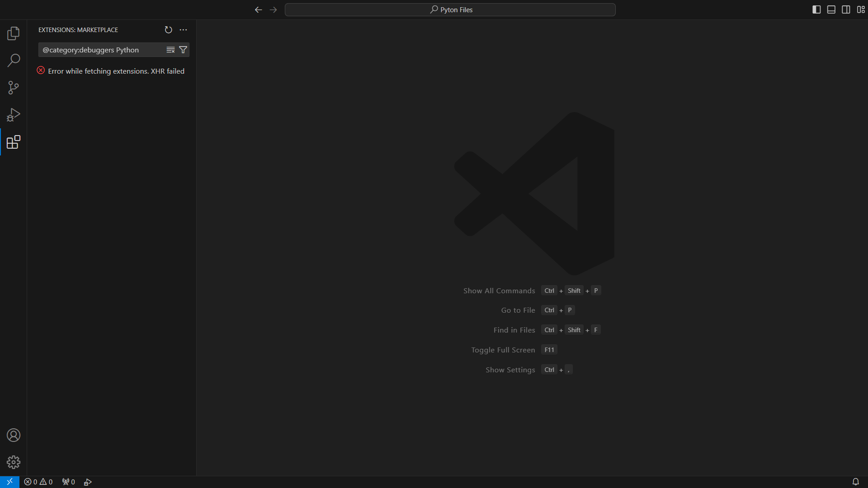Open notifications from the bell icon
868x488 pixels.
click(x=855, y=482)
